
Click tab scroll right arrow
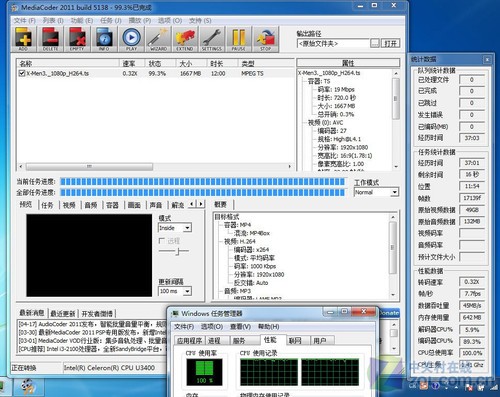click(x=201, y=204)
